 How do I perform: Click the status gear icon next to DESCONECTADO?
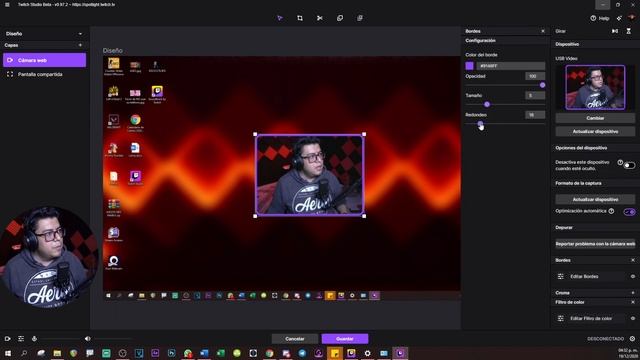(x=632, y=339)
